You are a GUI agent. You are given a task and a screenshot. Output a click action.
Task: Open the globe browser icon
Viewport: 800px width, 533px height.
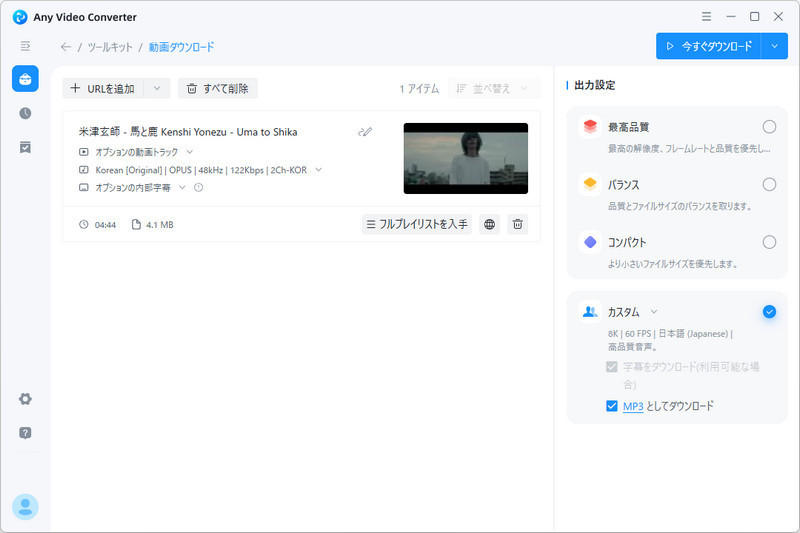point(489,224)
